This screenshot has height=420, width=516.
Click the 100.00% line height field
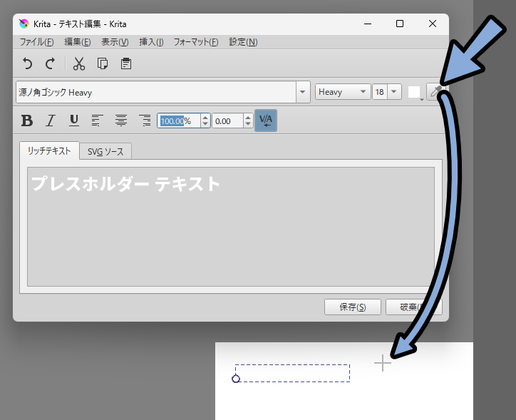178,121
